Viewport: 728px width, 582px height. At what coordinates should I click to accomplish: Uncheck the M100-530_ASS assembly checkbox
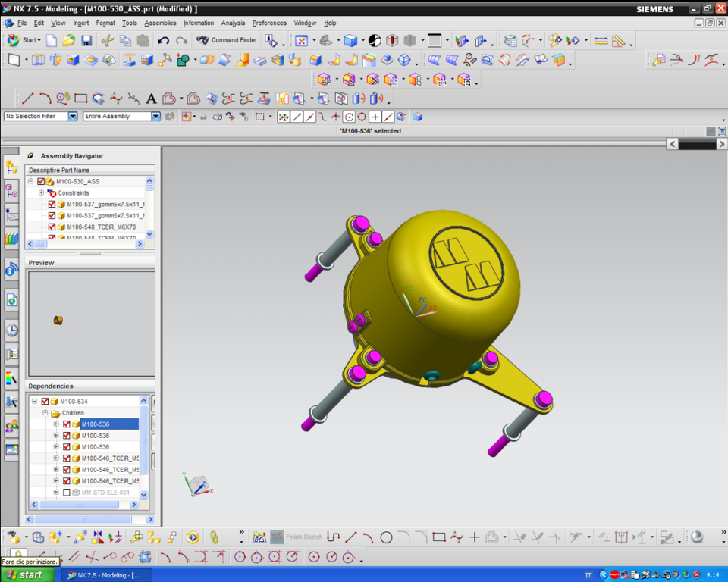pos(41,181)
